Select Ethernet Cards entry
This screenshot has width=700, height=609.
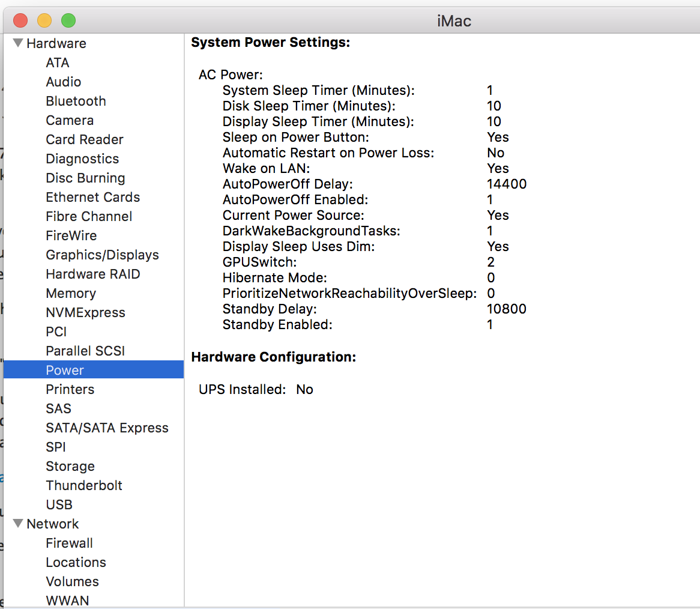click(93, 197)
